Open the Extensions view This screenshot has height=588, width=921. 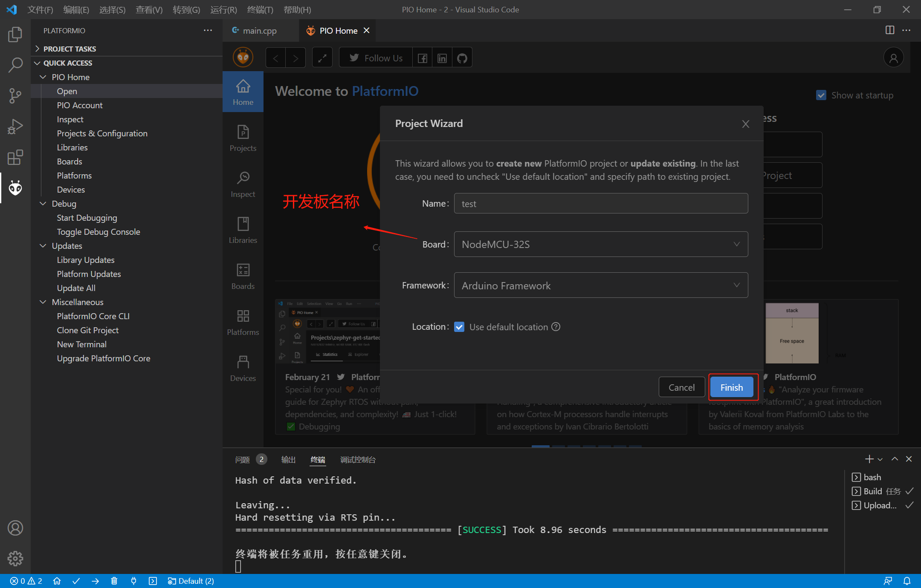[x=15, y=157]
